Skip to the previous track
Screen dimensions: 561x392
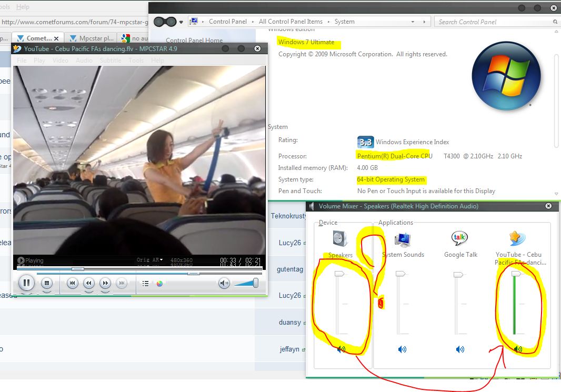73,284
